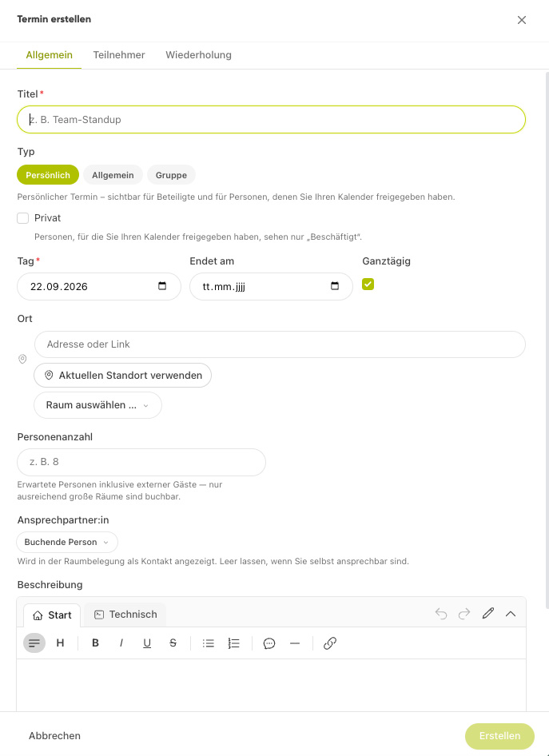Click the Tag date field 22.09.2026
Image resolution: width=549 pixels, height=756 pixels.
click(99, 286)
